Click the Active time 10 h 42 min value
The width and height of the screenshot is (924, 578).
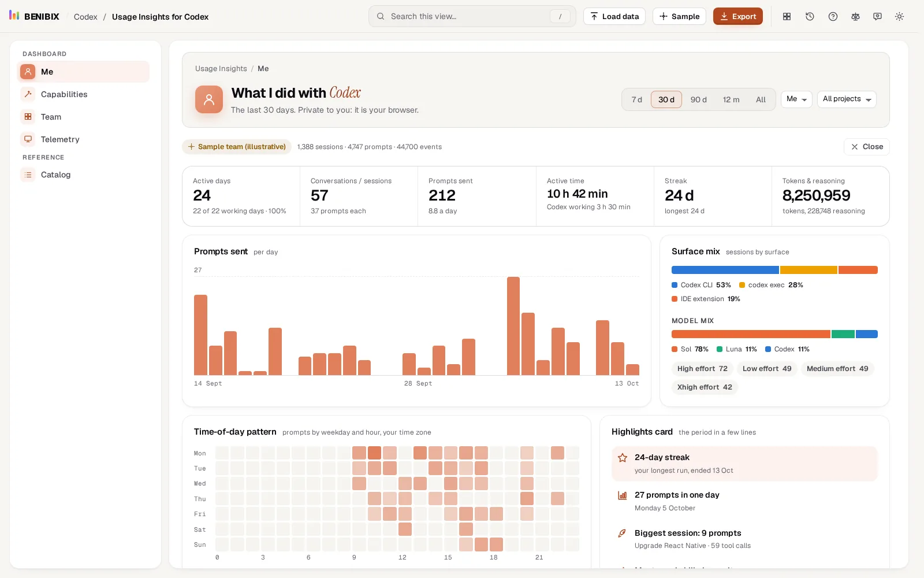pyautogui.click(x=577, y=194)
